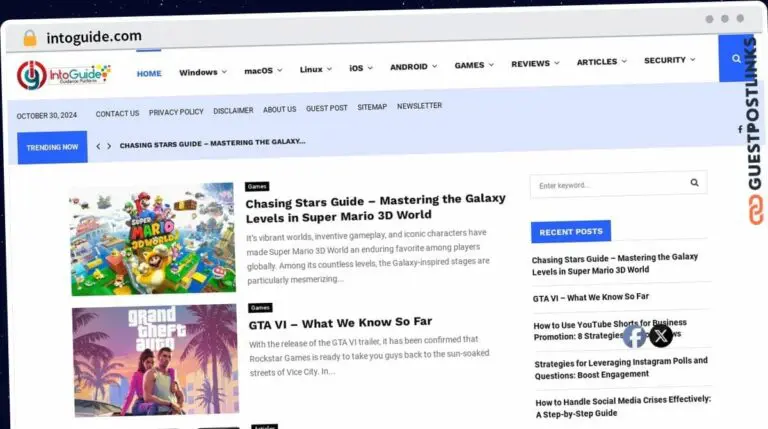Open trending headline Chasing Stars Guide
This screenshot has width=768, height=429.
[x=212, y=143]
